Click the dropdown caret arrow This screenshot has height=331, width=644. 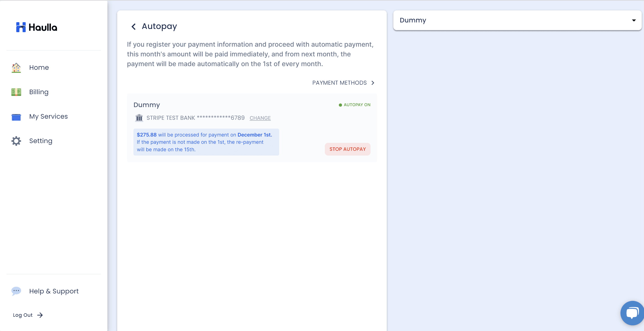(x=634, y=21)
